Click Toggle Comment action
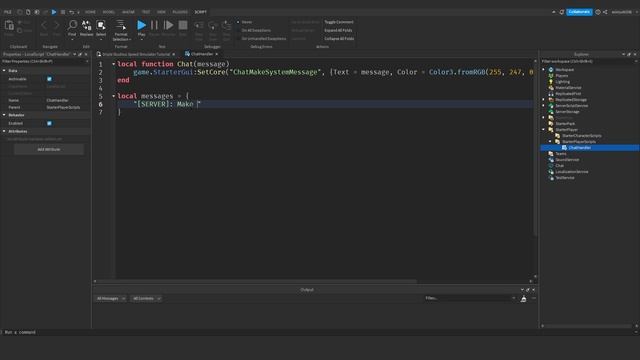The image size is (640, 360). (x=339, y=22)
